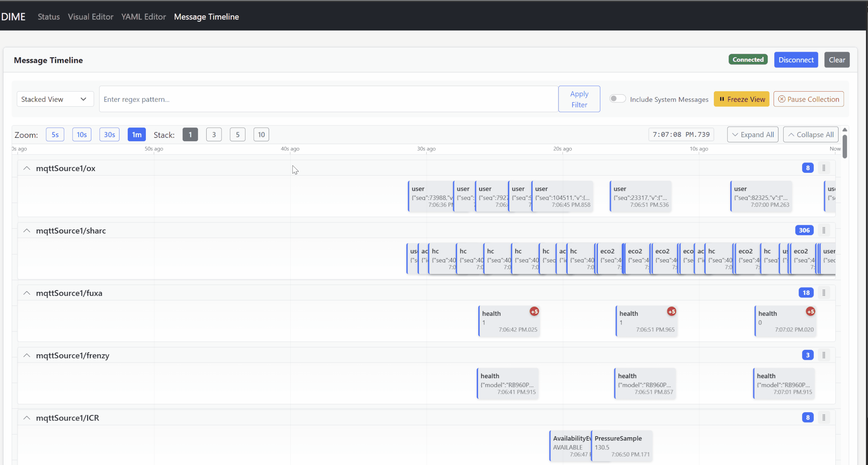868x465 pixels.
Task: Click the 3 count badge on frenzy
Action: (x=808, y=355)
